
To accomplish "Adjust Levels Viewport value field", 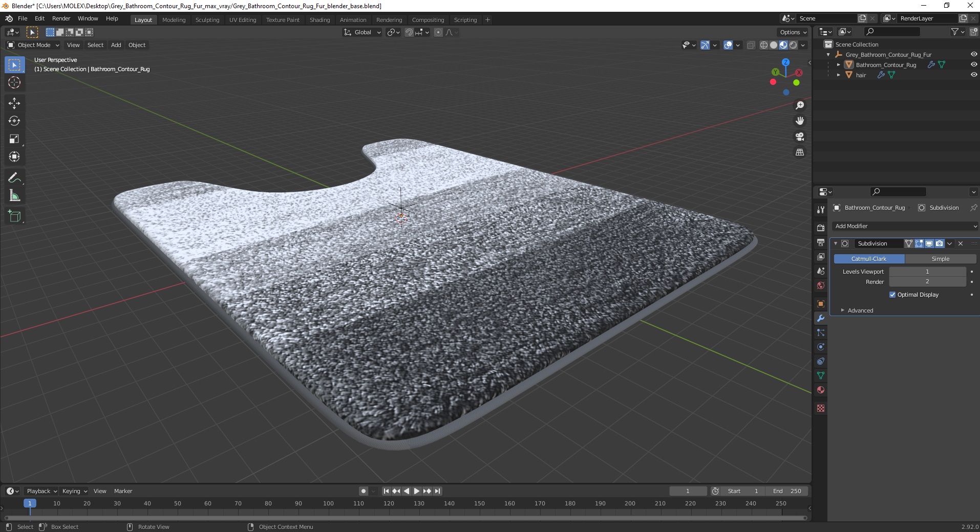I will coord(927,272).
